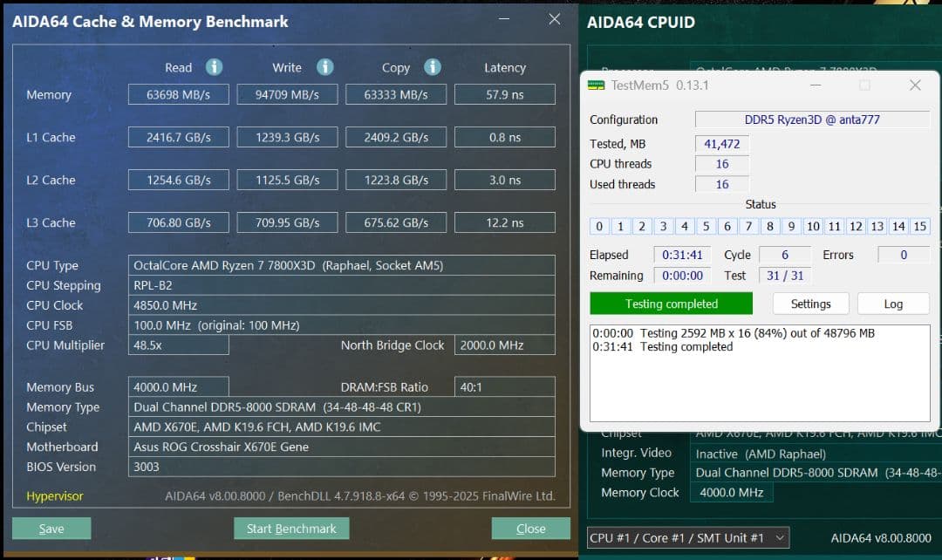Image resolution: width=942 pixels, height=560 pixels.
Task: Click Close in the benchmark window
Action: coord(530,528)
